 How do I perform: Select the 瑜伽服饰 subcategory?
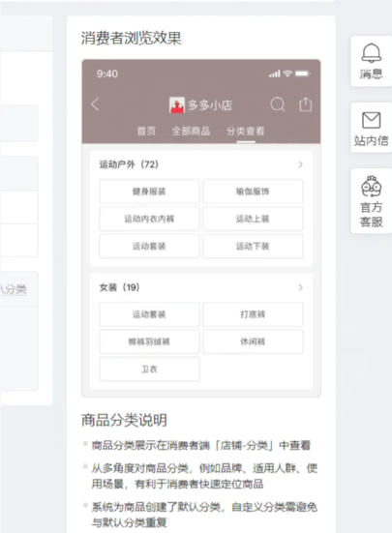pos(253,192)
